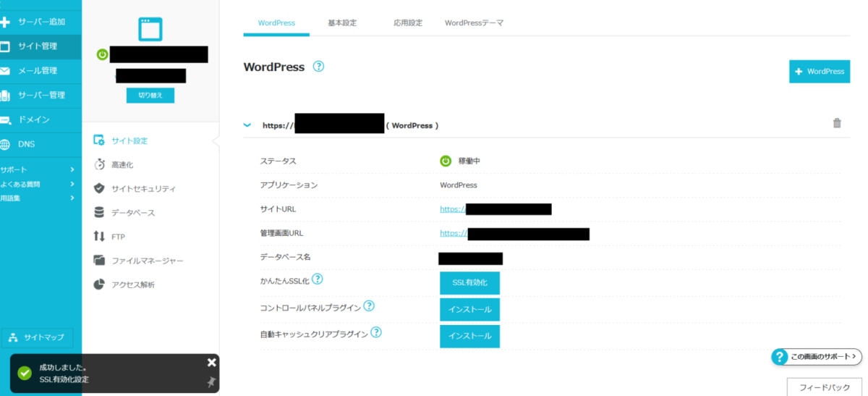Screen dimensions: 868x396
Task: Click the メール管理 envelope icon
Action: [x=4, y=71]
